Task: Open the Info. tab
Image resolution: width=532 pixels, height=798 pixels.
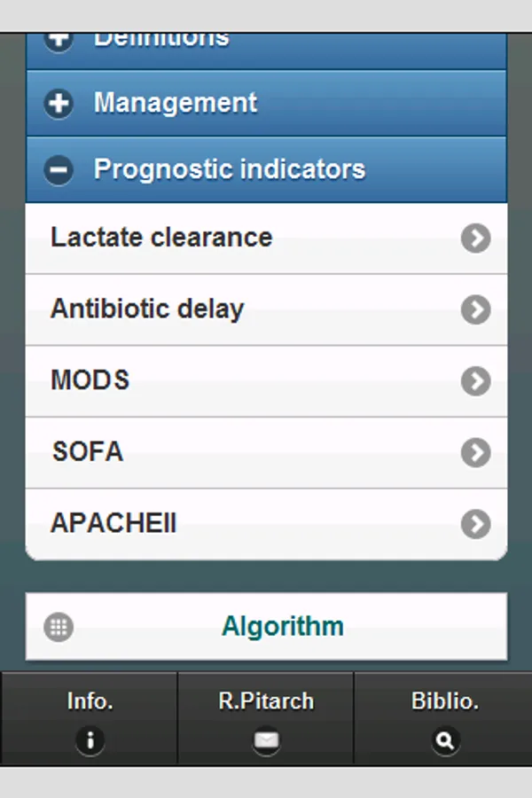Action: coord(90,717)
